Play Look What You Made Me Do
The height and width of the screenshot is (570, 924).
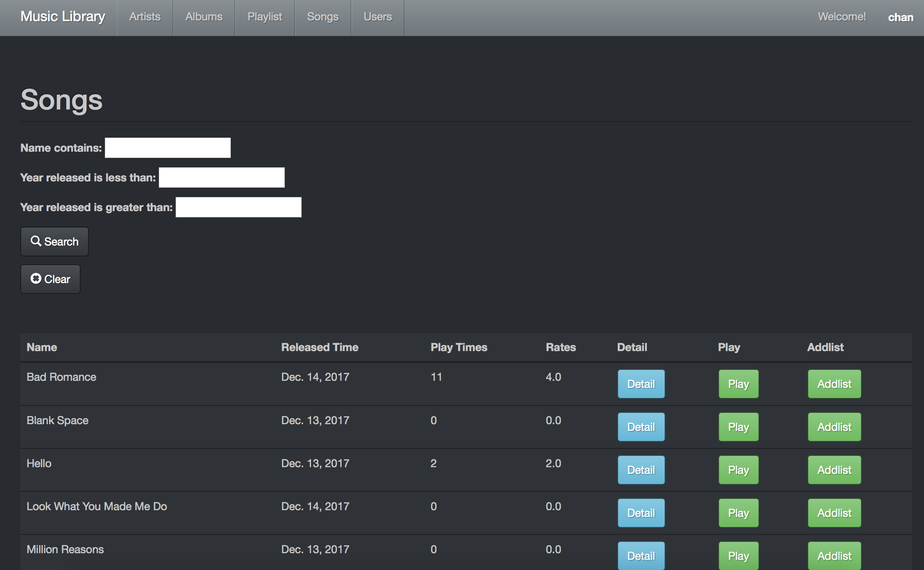tap(738, 513)
